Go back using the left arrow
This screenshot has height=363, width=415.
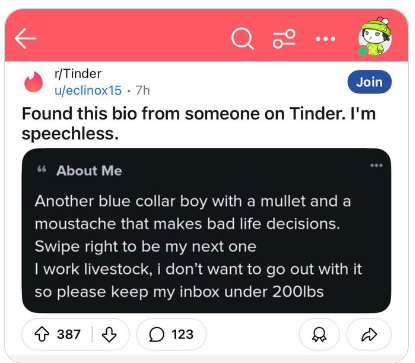(x=25, y=38)
